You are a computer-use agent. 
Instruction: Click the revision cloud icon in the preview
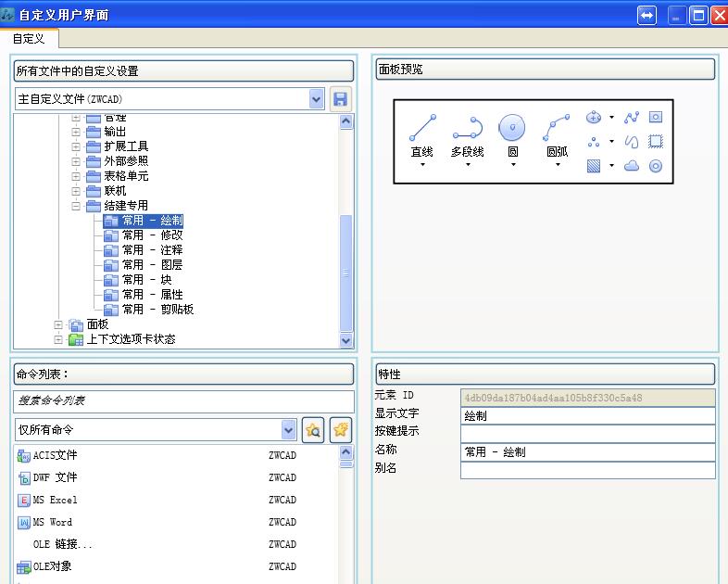pyautogui.click(x=632, y=166)
